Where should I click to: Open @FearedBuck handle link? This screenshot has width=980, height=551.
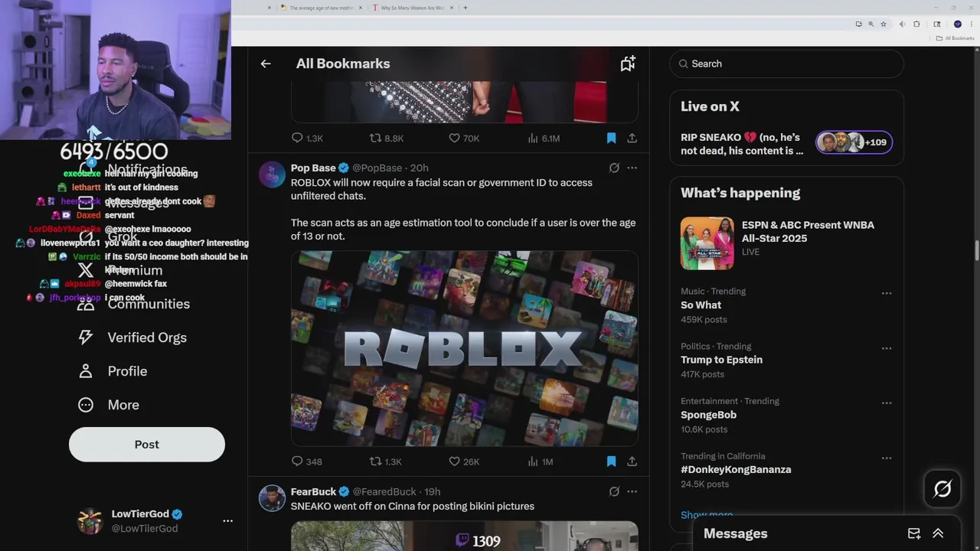[384, 492]
